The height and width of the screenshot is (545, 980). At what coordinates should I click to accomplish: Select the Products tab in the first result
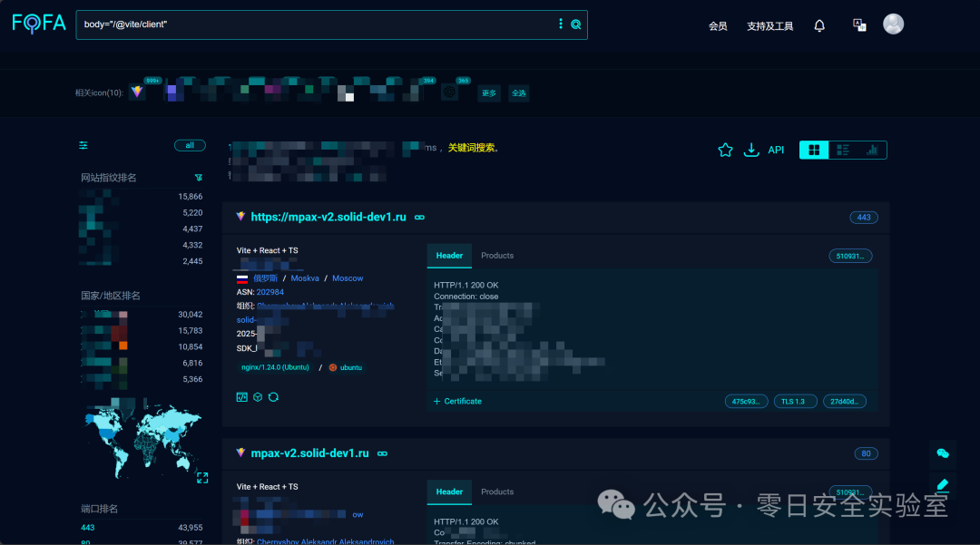[497, 256]
